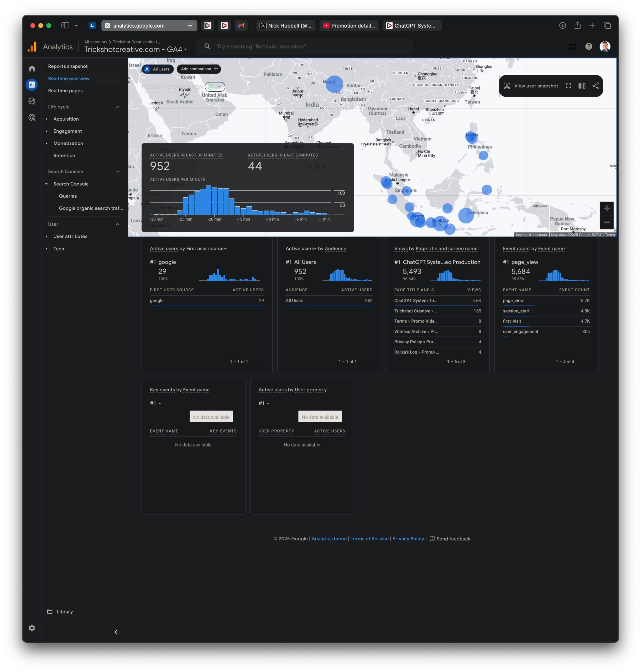The image size is (641, 672).
Task: Click the Safari downloads icon
Action: coord(562,25)
